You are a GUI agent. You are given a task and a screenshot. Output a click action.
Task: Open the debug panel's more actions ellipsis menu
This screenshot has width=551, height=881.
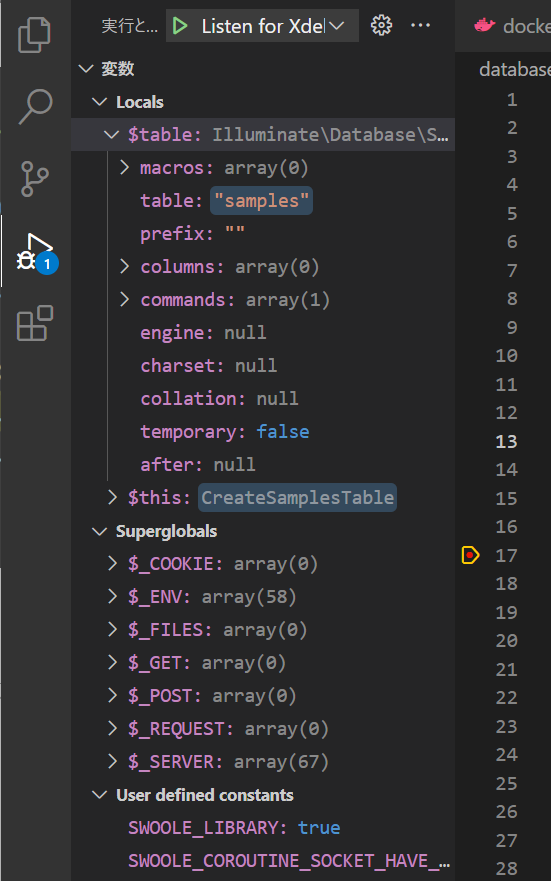[420, 25]
